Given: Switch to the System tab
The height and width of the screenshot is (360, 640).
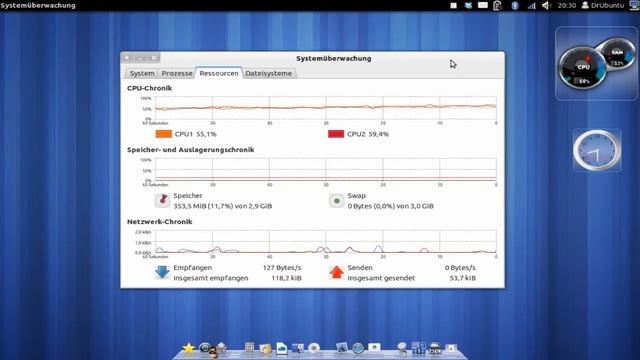Looking at the screenshot, I should tap(142, 73).
